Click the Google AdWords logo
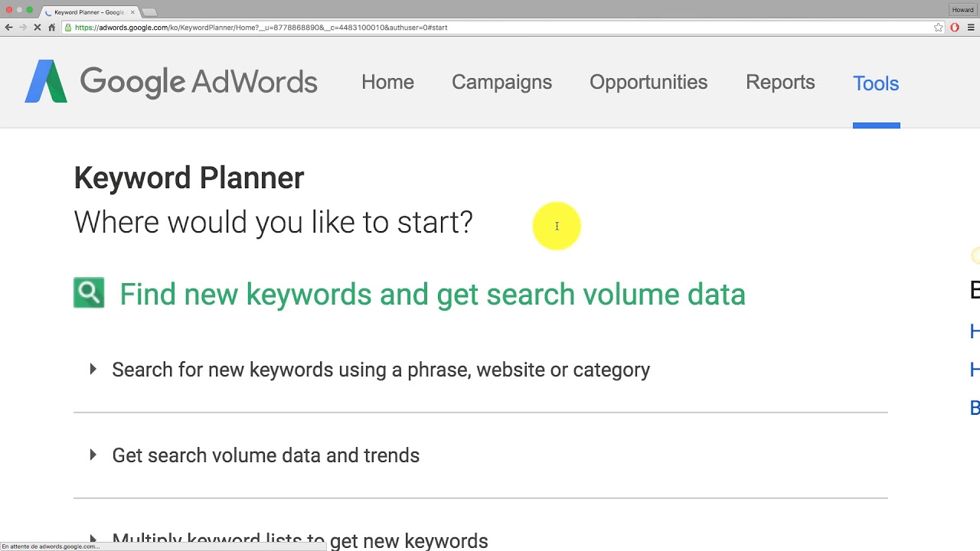 pyautogui.click(x=171, y=81)
